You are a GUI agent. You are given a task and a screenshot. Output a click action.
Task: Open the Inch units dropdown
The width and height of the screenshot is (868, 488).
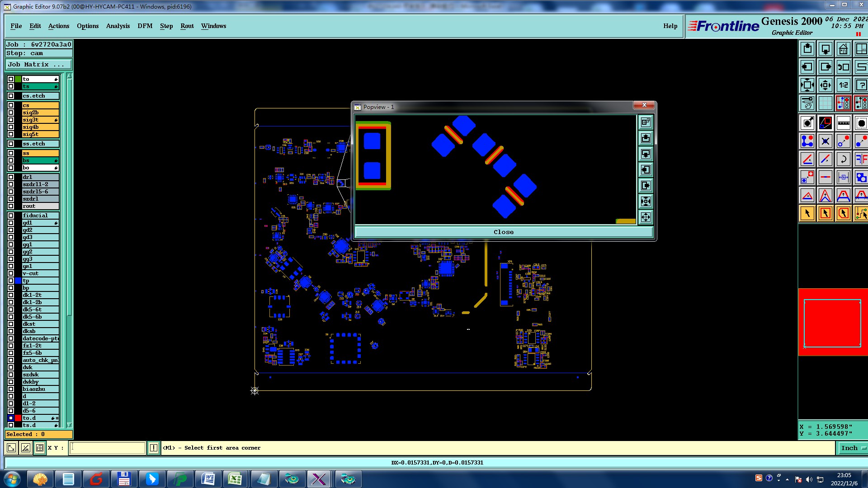coord(853,448)
